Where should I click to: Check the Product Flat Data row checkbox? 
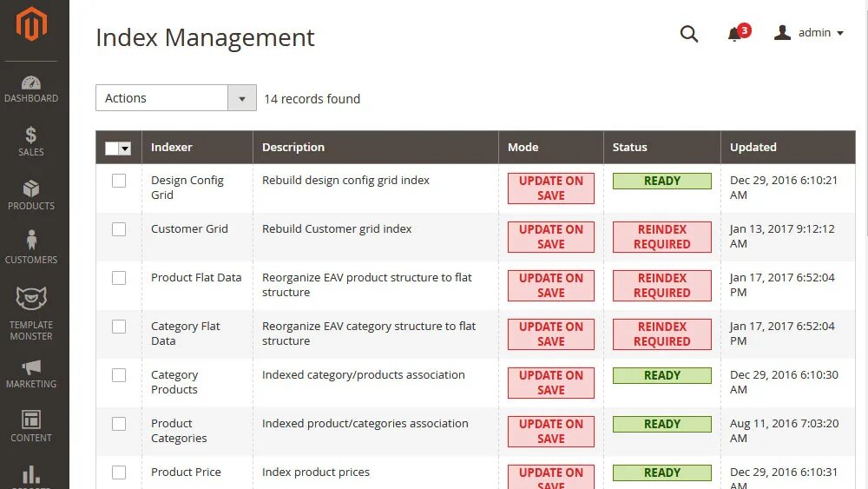pyautogui.click(x=119, y=278)
